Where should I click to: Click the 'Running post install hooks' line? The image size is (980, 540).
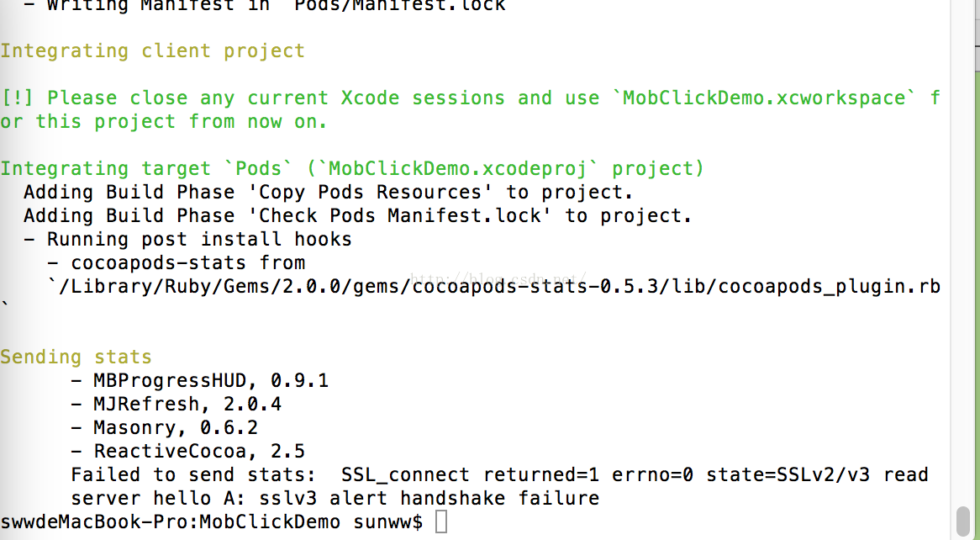pos(187,240)
